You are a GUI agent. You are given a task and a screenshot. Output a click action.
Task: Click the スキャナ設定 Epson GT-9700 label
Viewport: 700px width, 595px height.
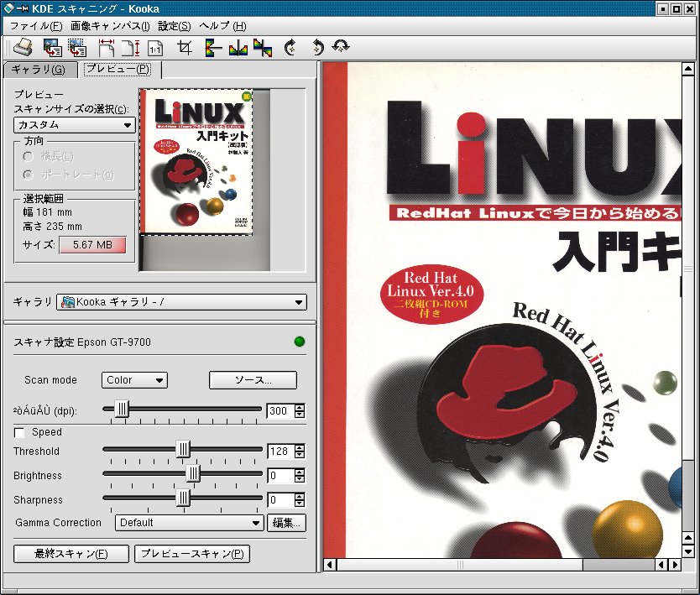(82, 342)
